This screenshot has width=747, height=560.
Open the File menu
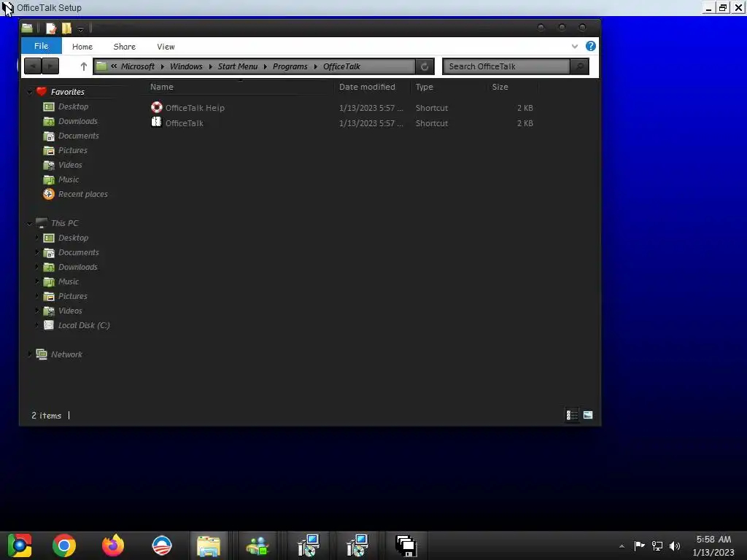(x=41, y=46)
